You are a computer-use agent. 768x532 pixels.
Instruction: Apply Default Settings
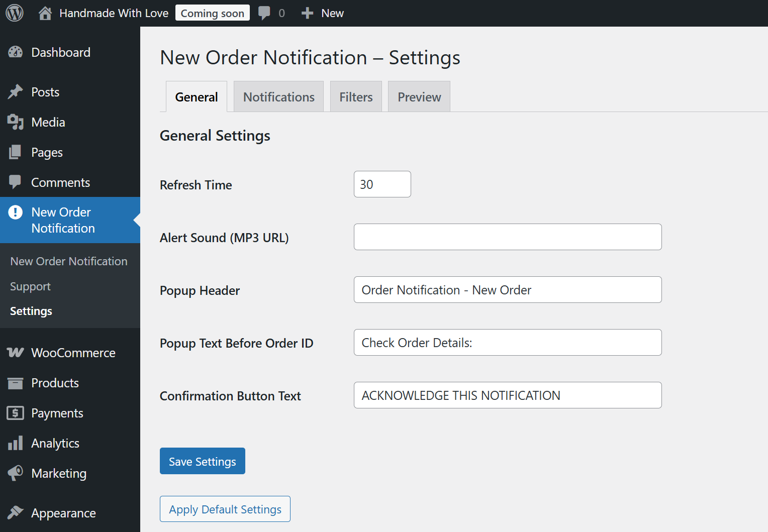225,509
